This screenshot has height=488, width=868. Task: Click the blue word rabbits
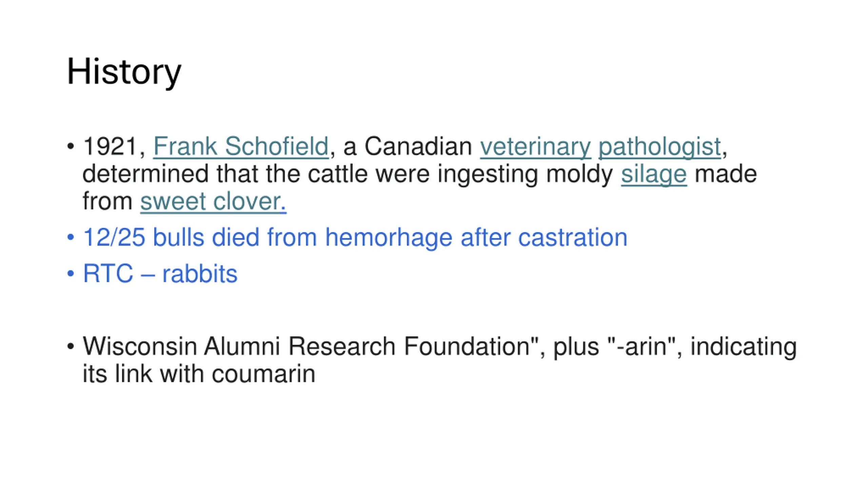pos(200,274)
